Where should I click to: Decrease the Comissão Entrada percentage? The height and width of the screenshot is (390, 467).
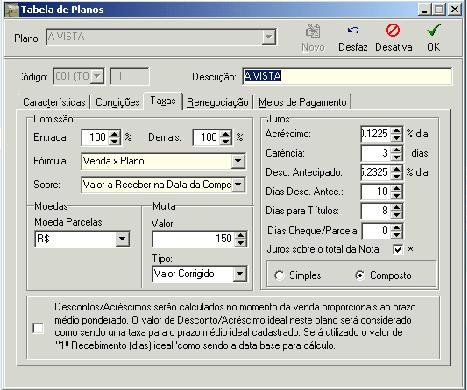coord(114,141)
